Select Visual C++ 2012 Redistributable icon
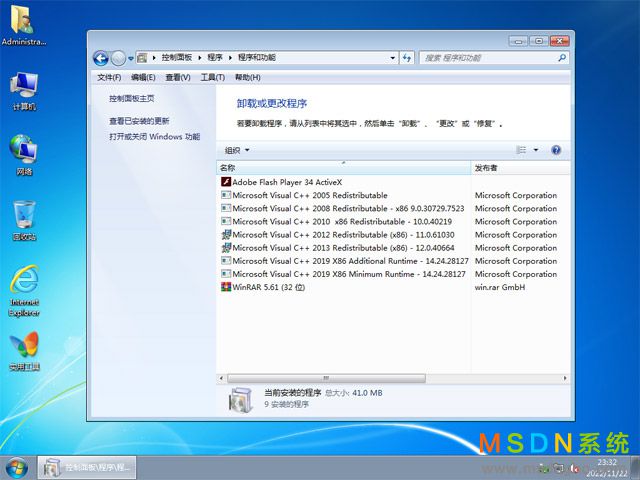This screenshot has width=640, height=480. coord(226,234)
